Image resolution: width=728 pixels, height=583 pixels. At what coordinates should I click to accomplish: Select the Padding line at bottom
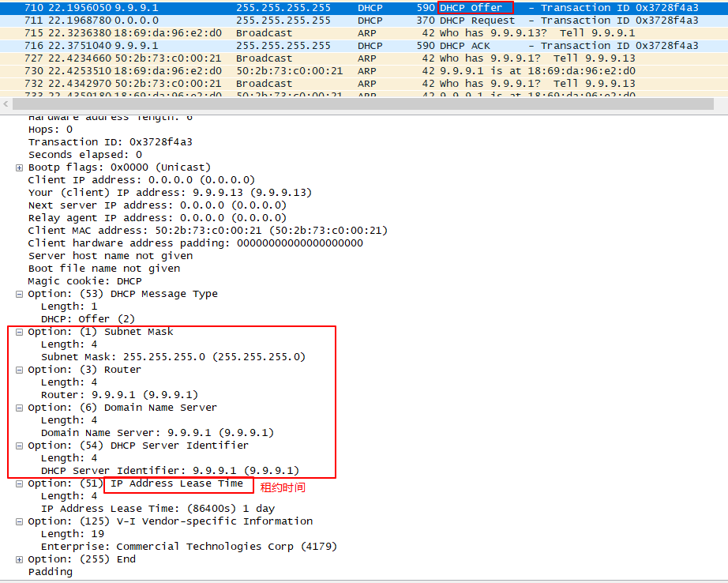51,572
